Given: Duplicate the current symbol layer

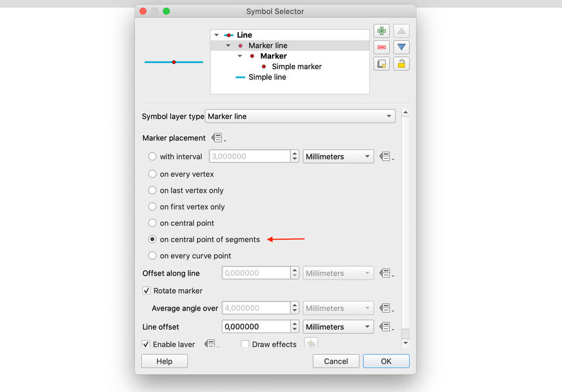Looking at the screenshot, I should click(x=381, y=63).
